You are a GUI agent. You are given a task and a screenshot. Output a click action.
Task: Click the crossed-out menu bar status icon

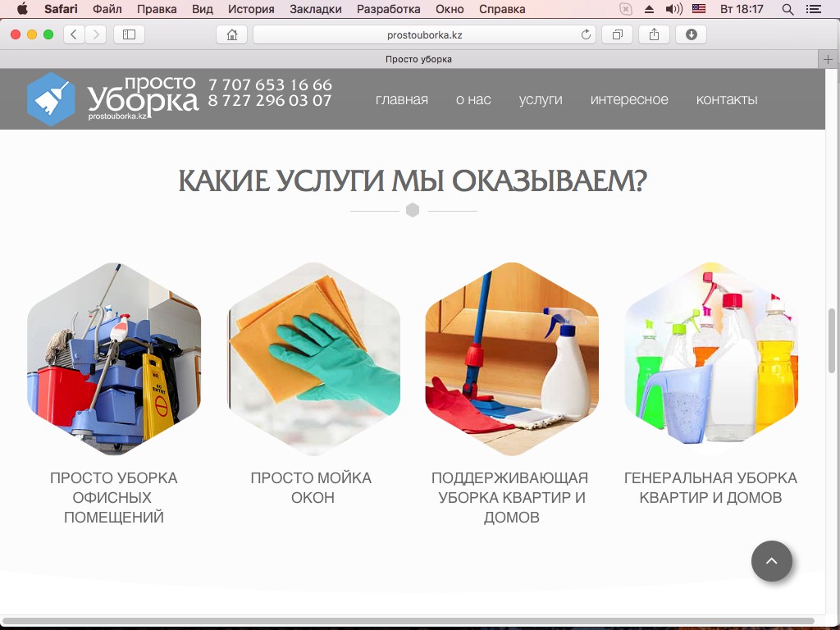click(625, 8)
